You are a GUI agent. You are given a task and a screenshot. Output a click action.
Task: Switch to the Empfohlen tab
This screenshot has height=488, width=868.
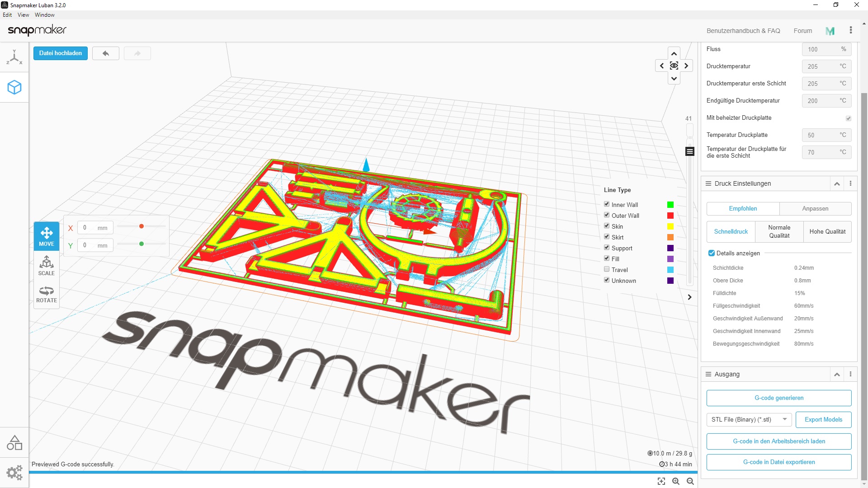tap(743, 209)
